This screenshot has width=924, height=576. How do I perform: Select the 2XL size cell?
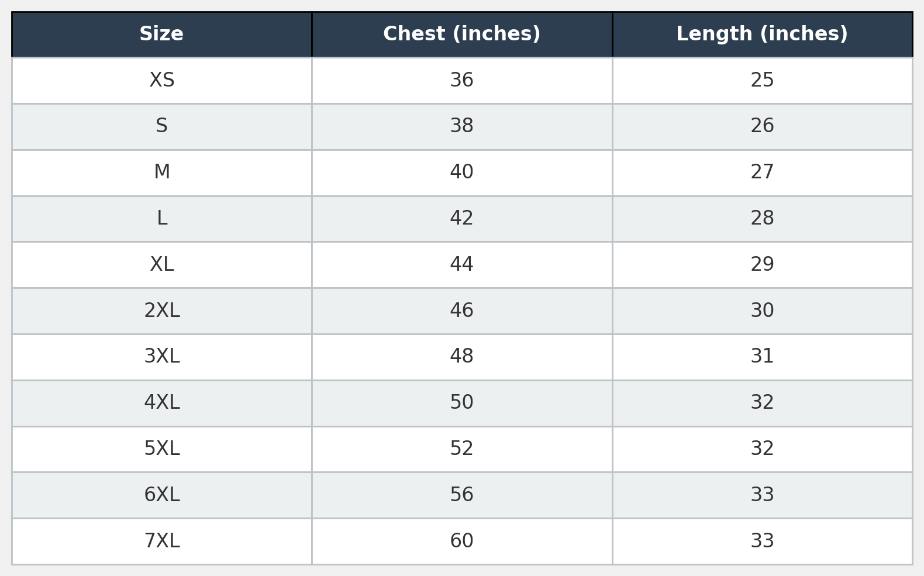(x=161, y=311)
